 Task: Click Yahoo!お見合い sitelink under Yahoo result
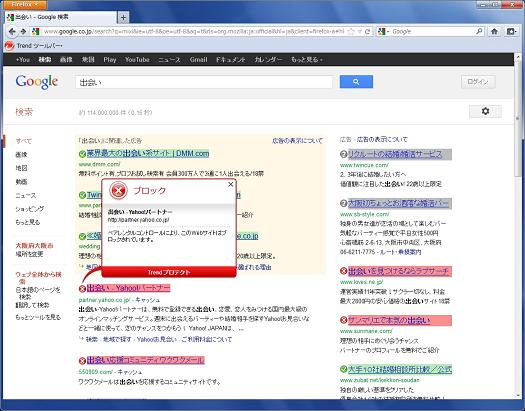point(157,339)
